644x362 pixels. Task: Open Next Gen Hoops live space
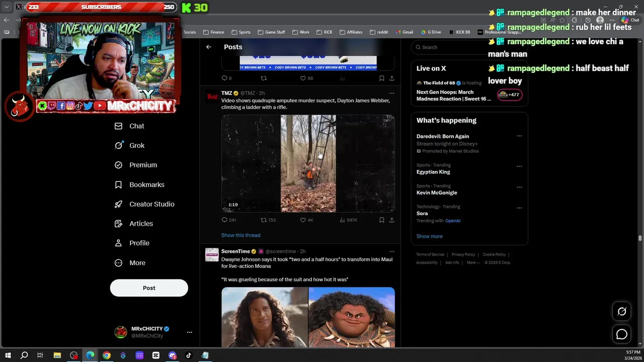click(469, 91)
